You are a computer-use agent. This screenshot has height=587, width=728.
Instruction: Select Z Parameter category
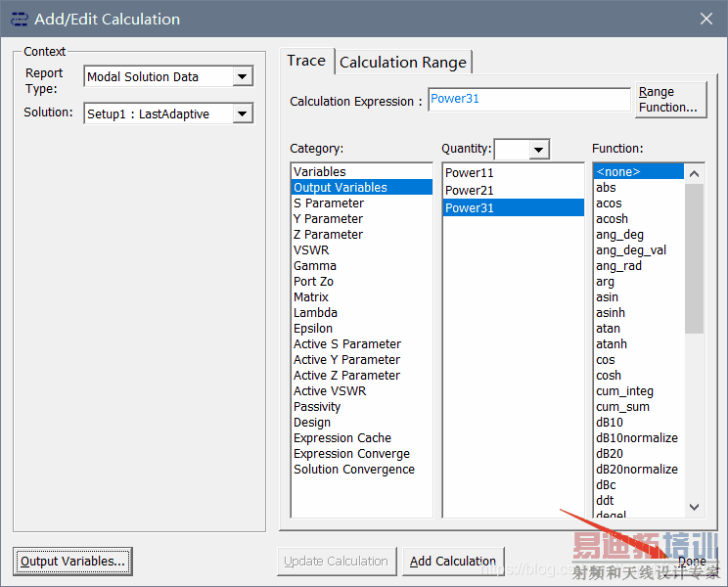(x=362, y=235)
